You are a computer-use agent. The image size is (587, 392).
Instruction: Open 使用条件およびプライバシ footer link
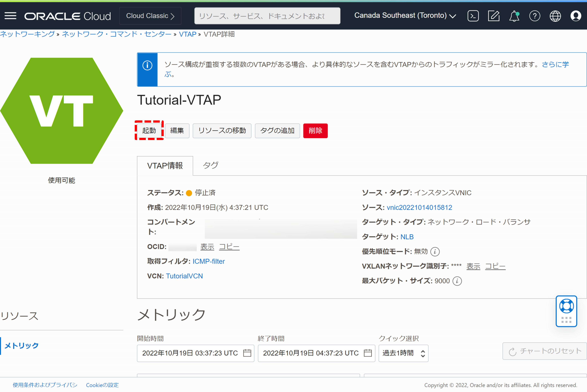click(x=45, y=385)
